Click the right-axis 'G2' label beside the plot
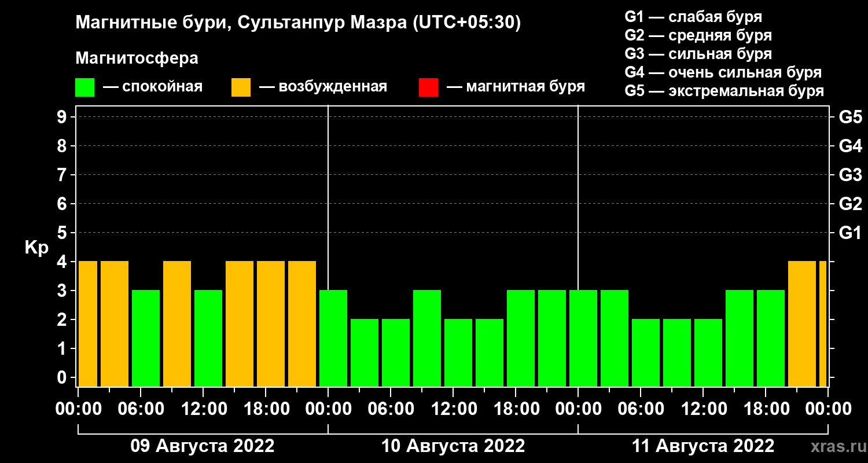This screenshot has height=463, width=868. tap(851, 204)
